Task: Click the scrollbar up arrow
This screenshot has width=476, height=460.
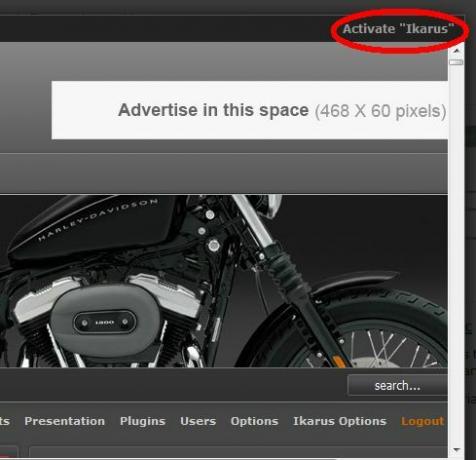Action: click(x=456, y=51)
